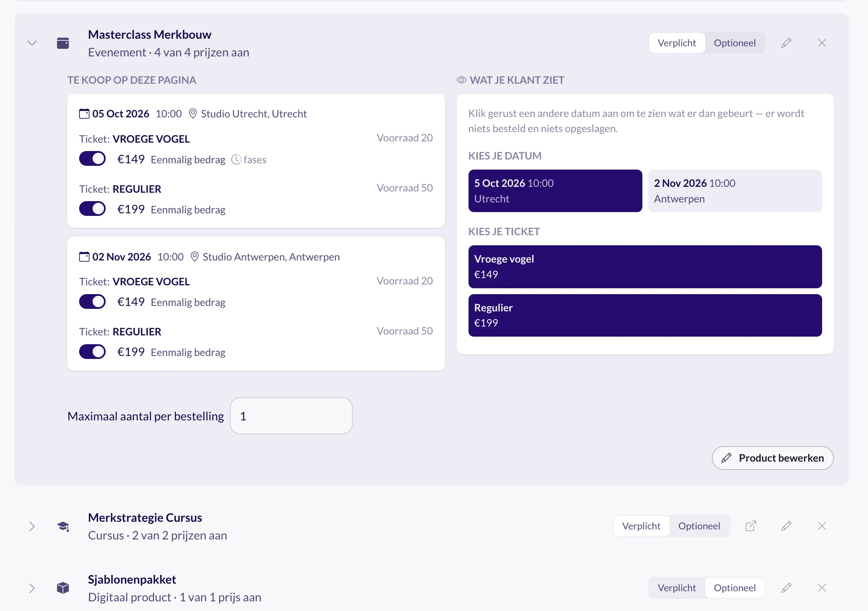
Task: Select the 5 Oct 2026 Utrecht date
Action: [x=555, y=191]
